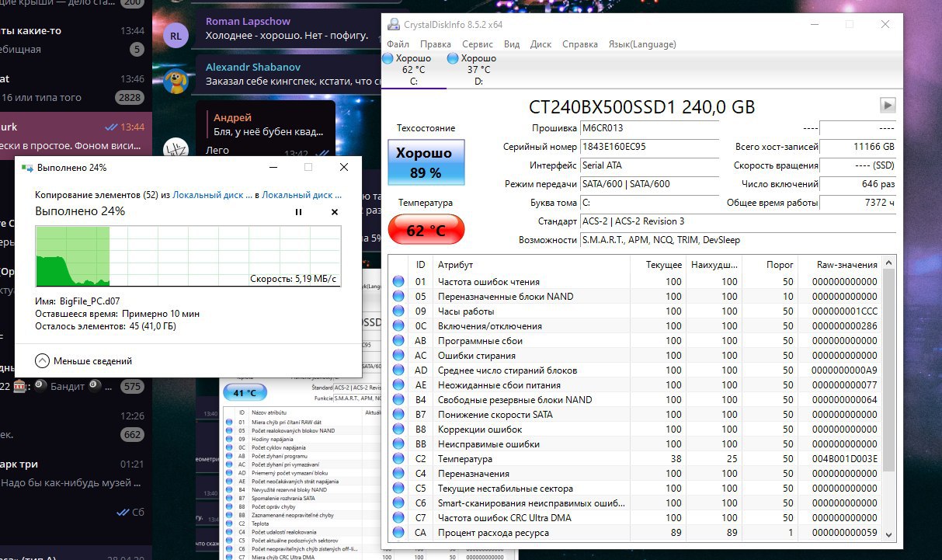Click the Хорошо 89 % health status box
Screen dimensions: 942x560
click(425, 164)
